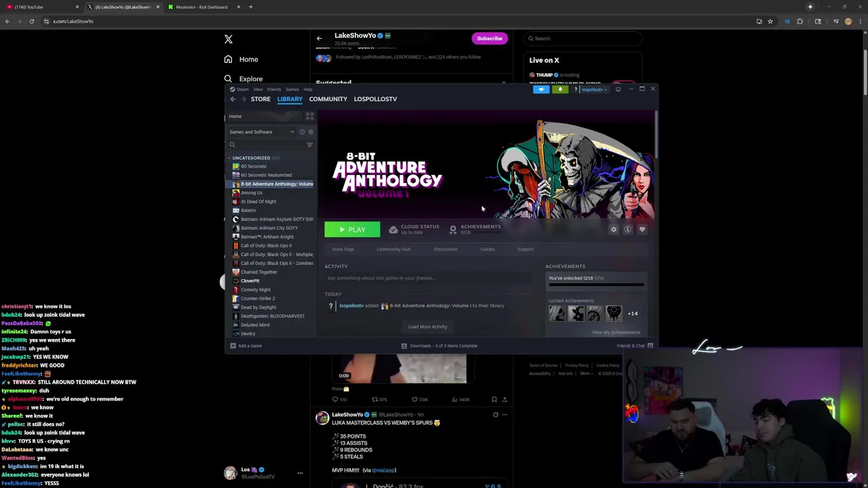Open Explore in the X sidebar

click(243, 79)
